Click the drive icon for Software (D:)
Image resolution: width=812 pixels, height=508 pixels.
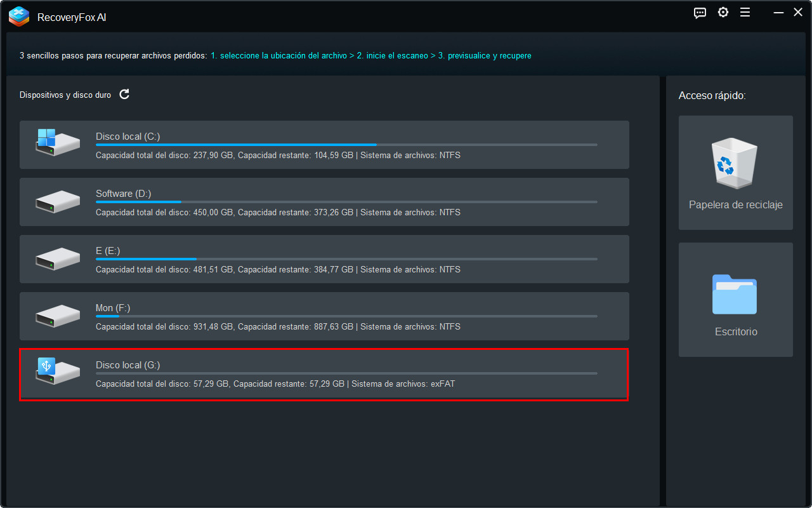coord(58,201)
